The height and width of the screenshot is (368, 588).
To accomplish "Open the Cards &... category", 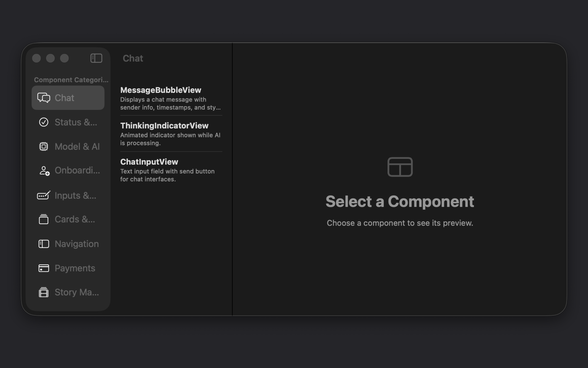I will [x=68, y=219].
